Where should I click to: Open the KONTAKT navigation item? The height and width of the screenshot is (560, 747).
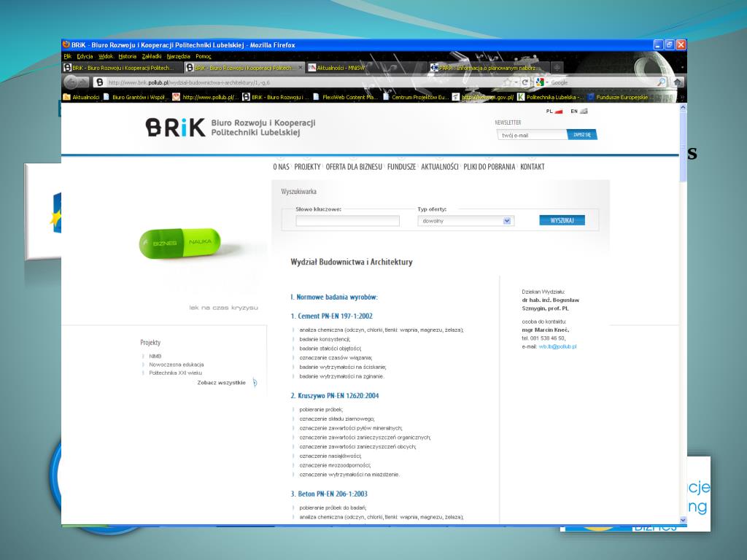pos(532,167)
